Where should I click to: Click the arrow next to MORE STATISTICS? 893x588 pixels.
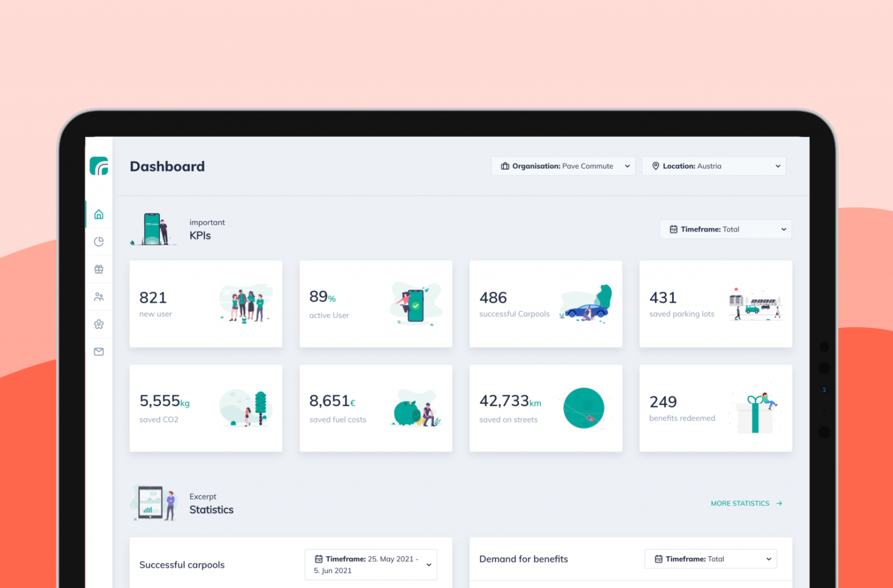pos(779,503)
